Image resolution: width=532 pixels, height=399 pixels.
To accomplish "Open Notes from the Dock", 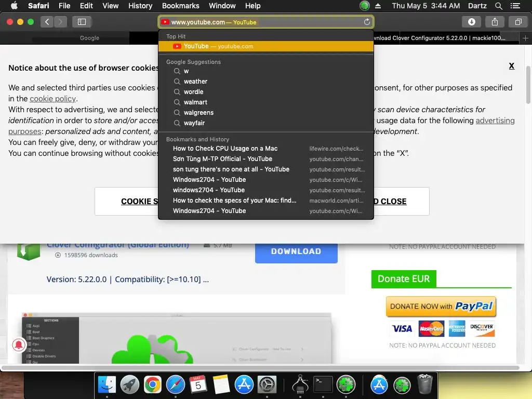I will (x=221, y=384).
